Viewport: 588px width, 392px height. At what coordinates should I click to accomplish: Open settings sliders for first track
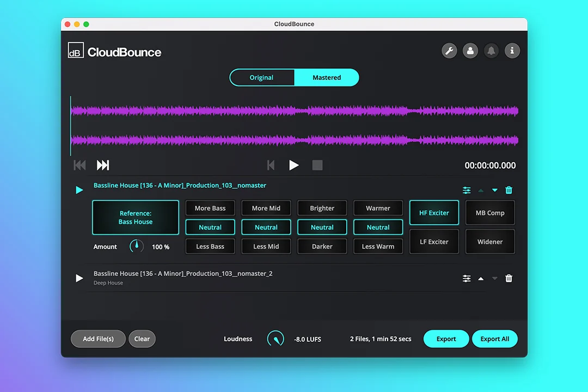467,190
